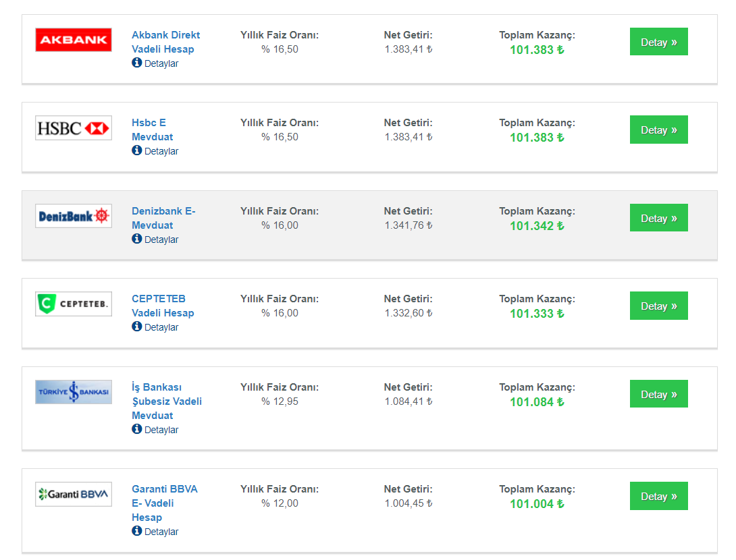736x560 pixels.
Task: Click Detay button for CEPTETEB offer
Action: click(658, 306)
